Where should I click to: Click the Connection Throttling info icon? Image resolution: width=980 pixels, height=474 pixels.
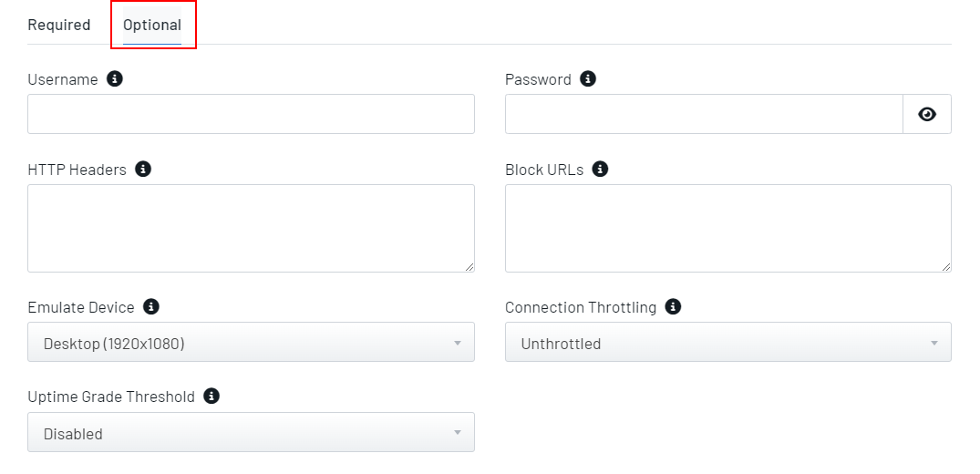(x=673, y=306)
